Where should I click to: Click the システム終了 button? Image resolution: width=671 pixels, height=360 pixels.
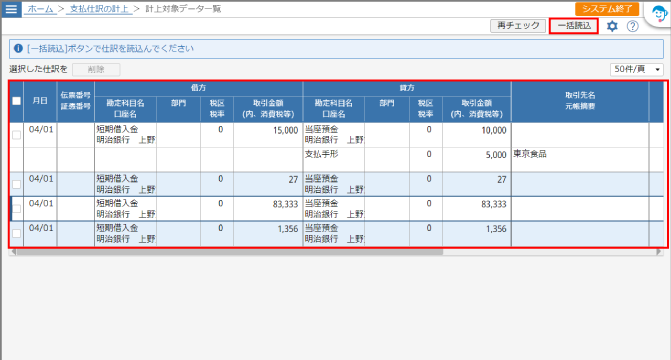pos(607,9)
